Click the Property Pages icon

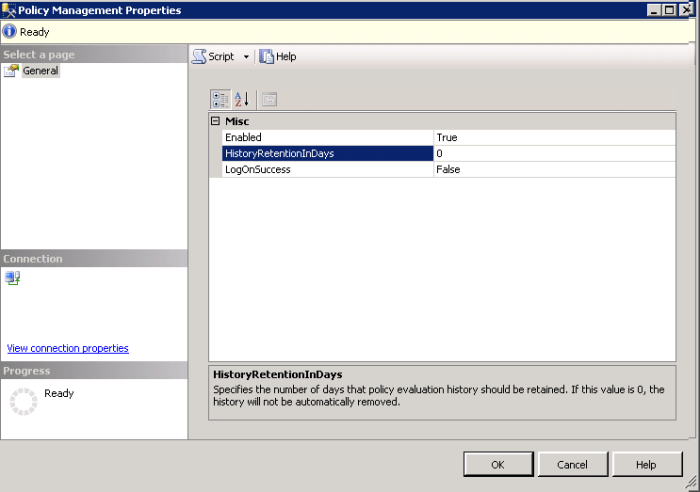[268, 99]
